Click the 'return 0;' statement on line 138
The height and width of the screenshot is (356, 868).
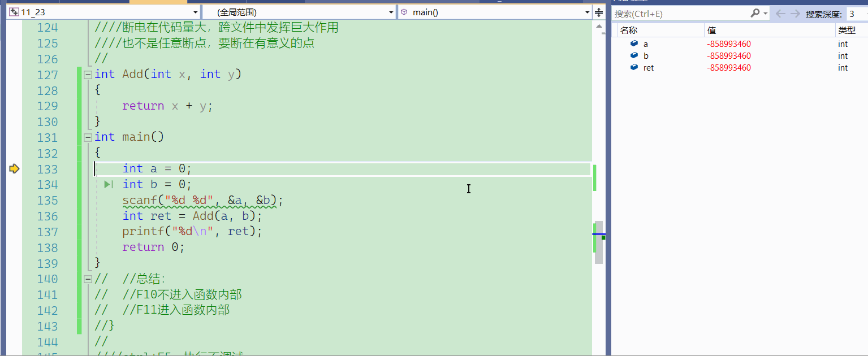(153, 247)
